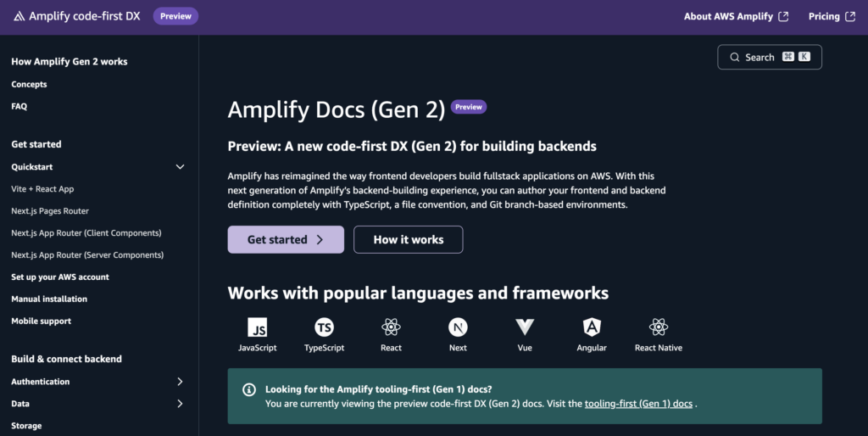Click 'Works with popular languages and frameworks' heading
868x436 pixels.
coord(418,293)
